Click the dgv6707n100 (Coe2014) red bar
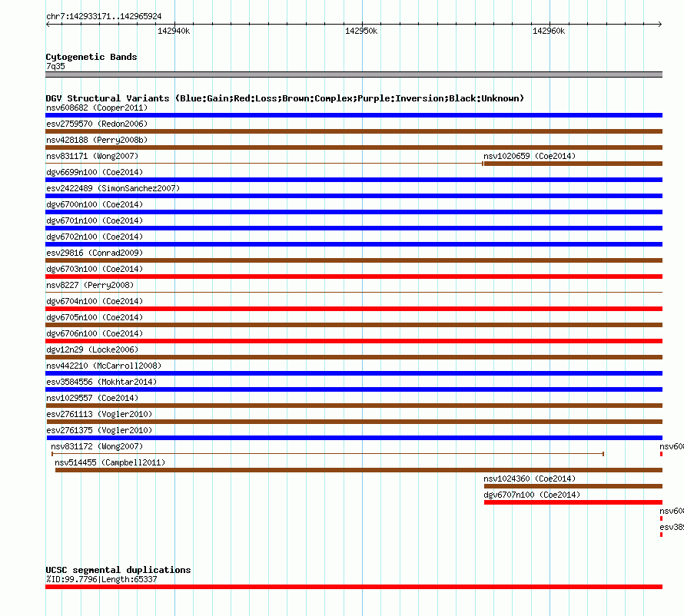 573,502
